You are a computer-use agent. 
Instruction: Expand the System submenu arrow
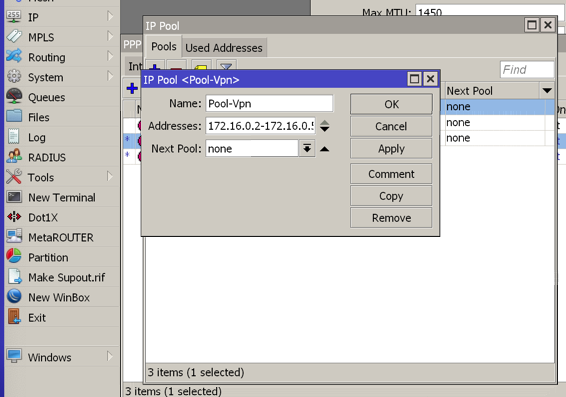tap(110, 77)
